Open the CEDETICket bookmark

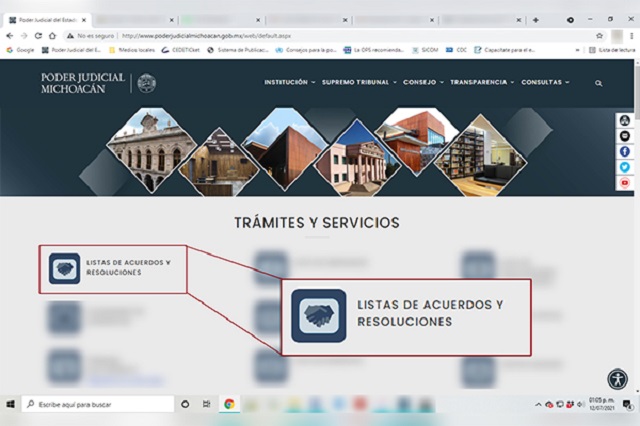click(181, 50)
